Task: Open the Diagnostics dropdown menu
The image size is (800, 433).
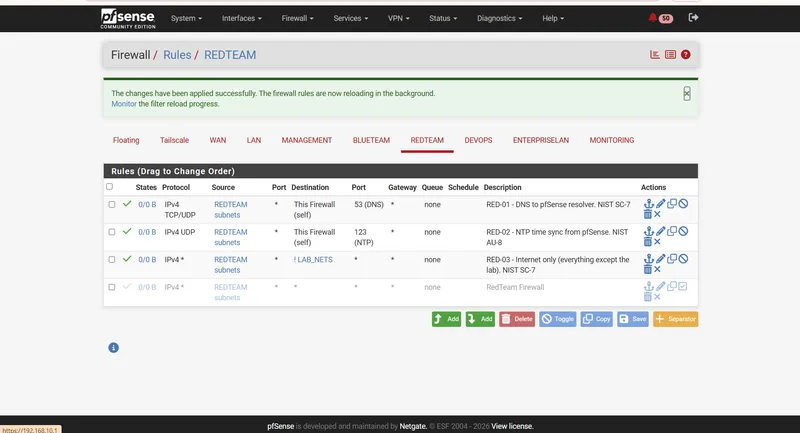Action: [499, 18]
